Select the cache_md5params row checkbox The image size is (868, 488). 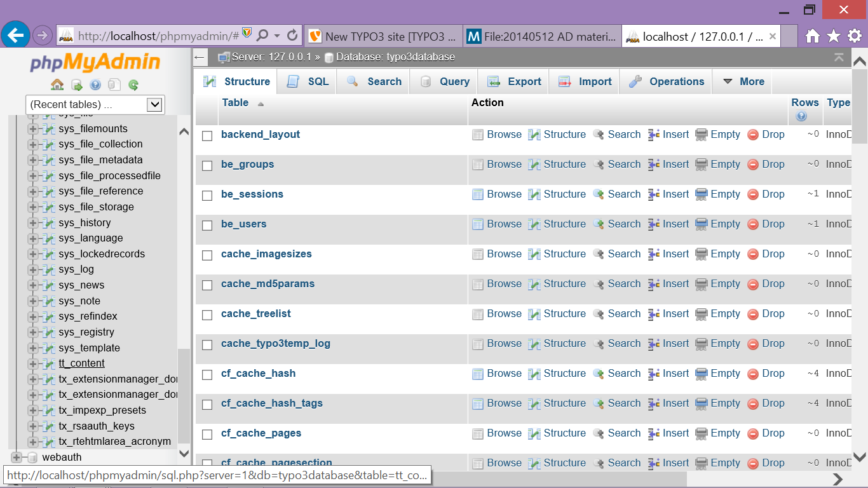coord(207,285)
